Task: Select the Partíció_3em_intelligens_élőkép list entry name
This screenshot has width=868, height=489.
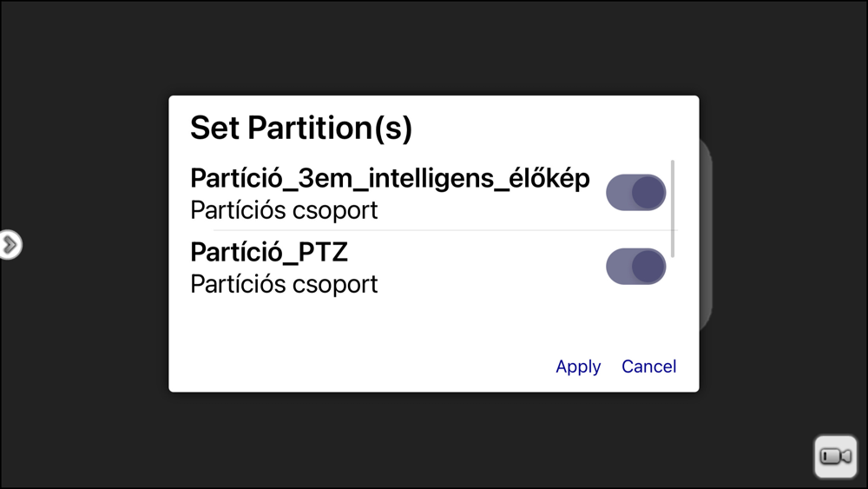Action: pos(390,178)
